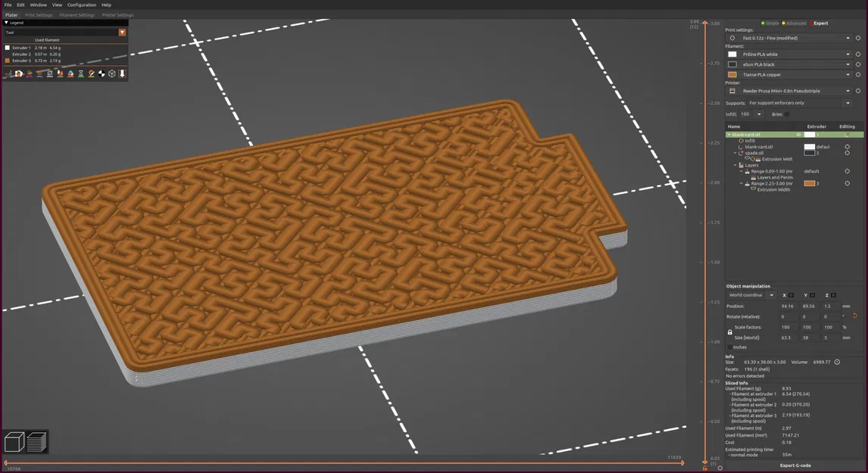Select Simple mode
Image resolution: width=868 pixels, height=473 pixels.
(770, 23)
